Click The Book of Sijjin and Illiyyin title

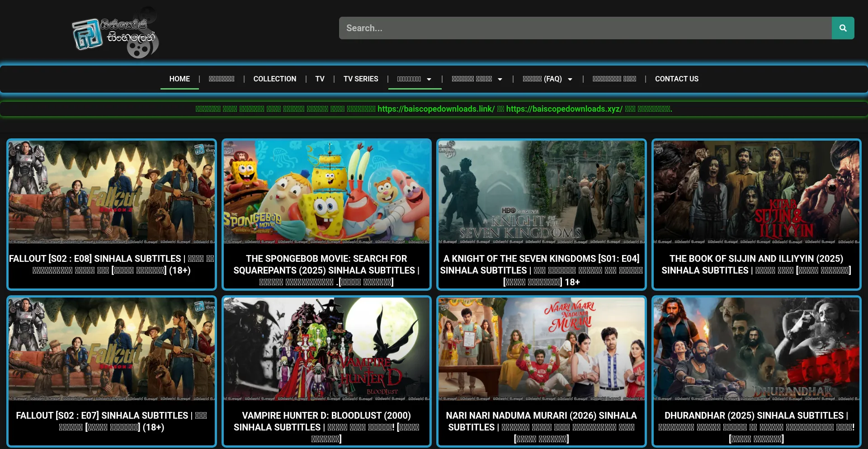tap(756, 265)
